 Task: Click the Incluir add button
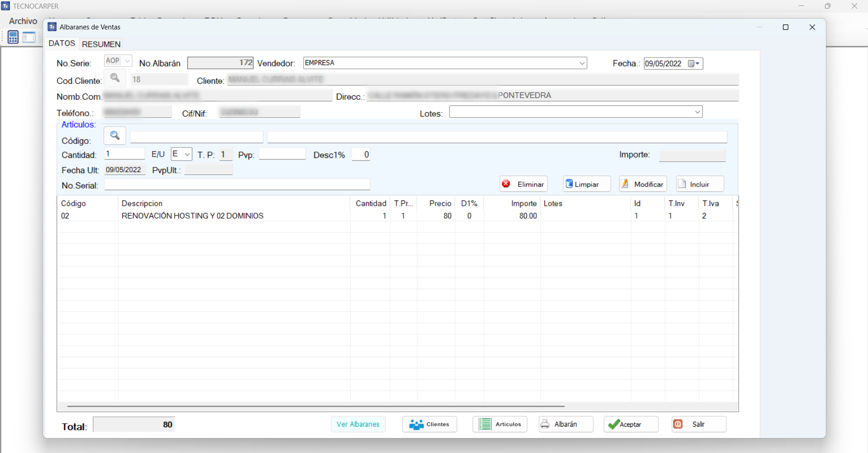[x=700, y=184]
